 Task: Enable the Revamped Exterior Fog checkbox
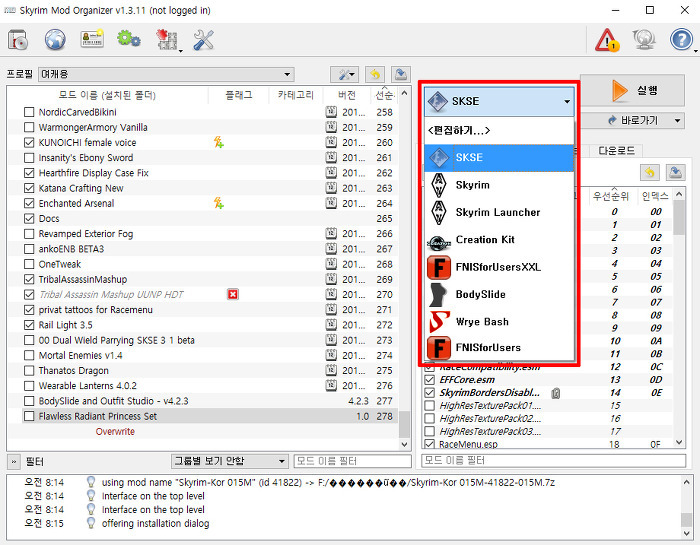[29, 233]
